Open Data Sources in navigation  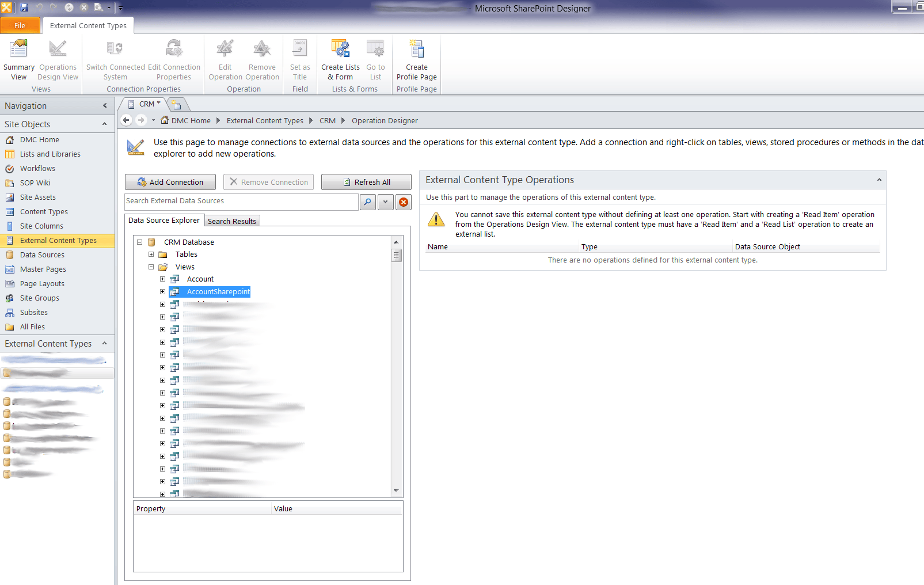point(42,255)
